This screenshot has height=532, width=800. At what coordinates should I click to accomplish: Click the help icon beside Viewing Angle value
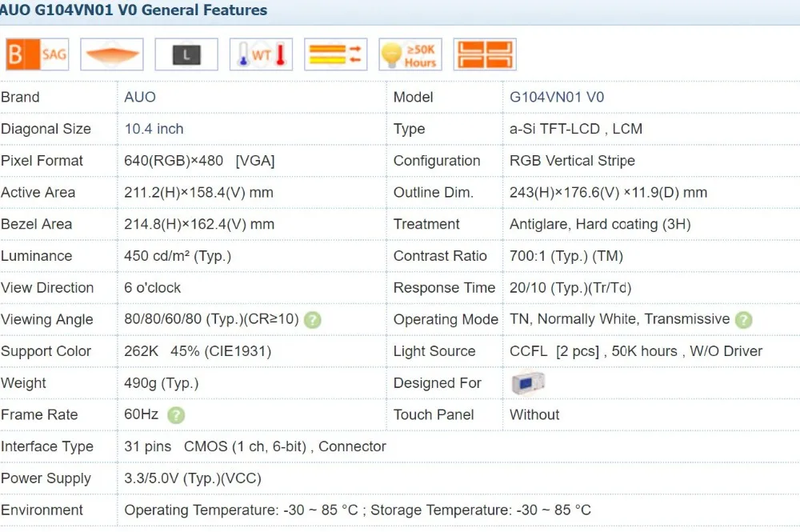pos(312,320)
